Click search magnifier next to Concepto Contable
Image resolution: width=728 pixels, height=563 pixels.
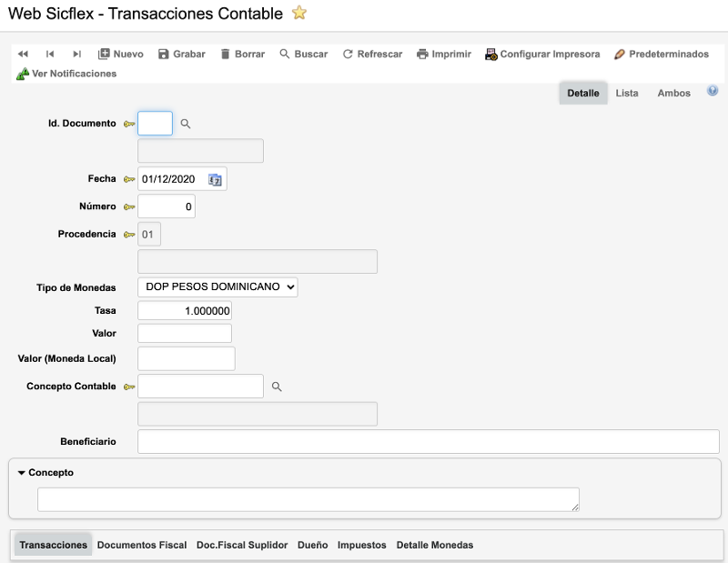[x=278, y=387]
